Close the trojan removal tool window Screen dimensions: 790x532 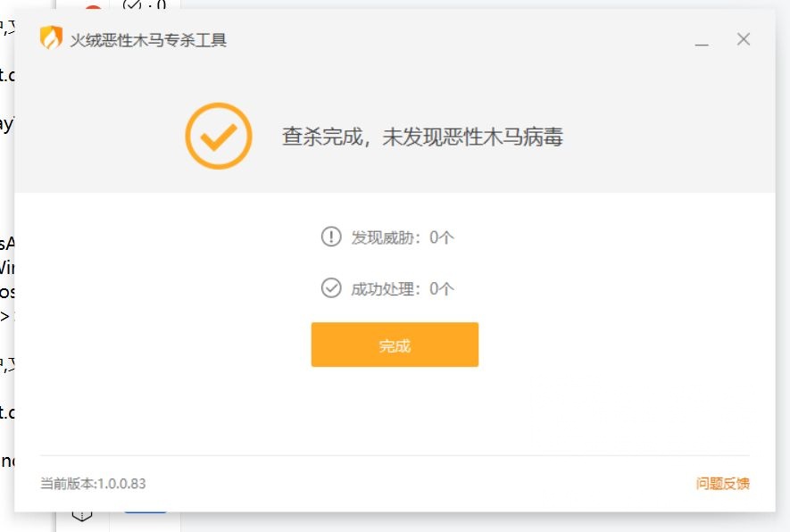pos(744,39)
